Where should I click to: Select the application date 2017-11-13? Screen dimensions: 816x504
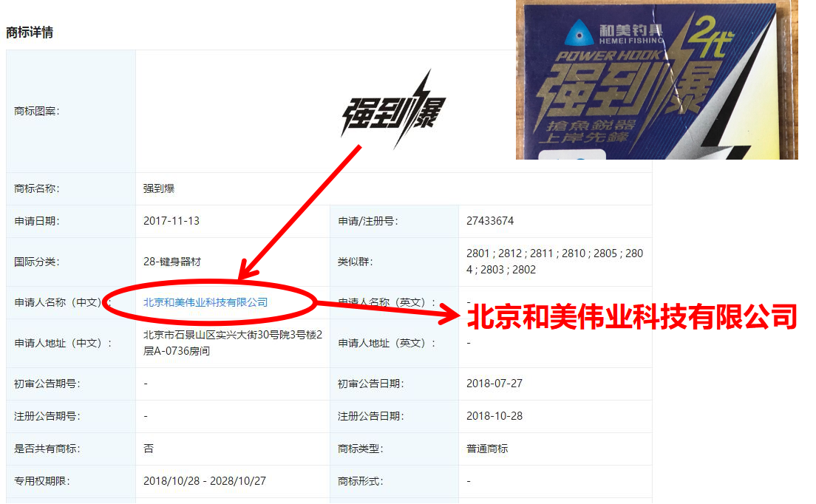pyautogui.click(x=171, y=221)
